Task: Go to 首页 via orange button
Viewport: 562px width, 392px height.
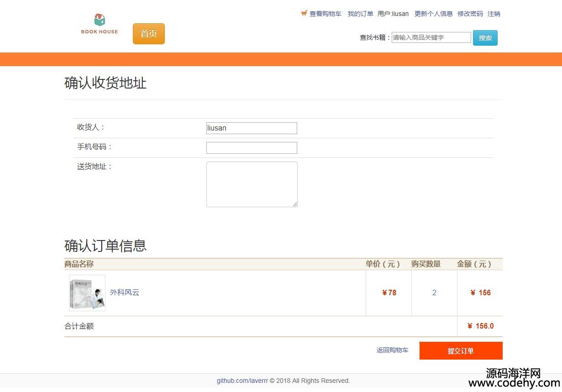Action: point(149,34)
